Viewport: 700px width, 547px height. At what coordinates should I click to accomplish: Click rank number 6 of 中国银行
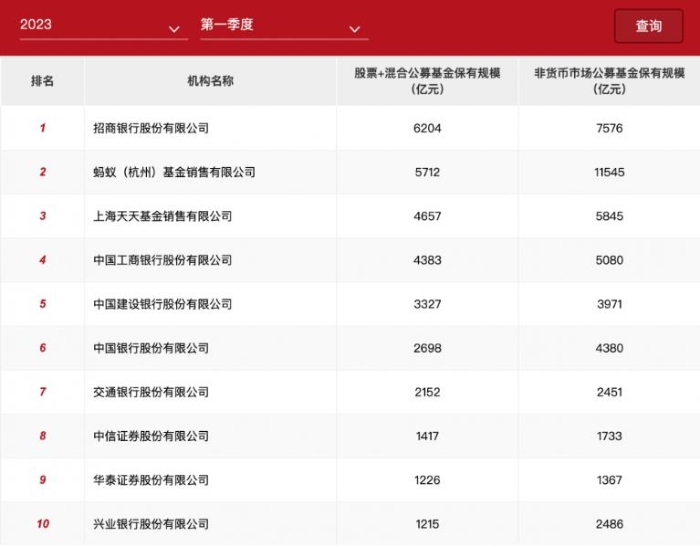(42, 348)
